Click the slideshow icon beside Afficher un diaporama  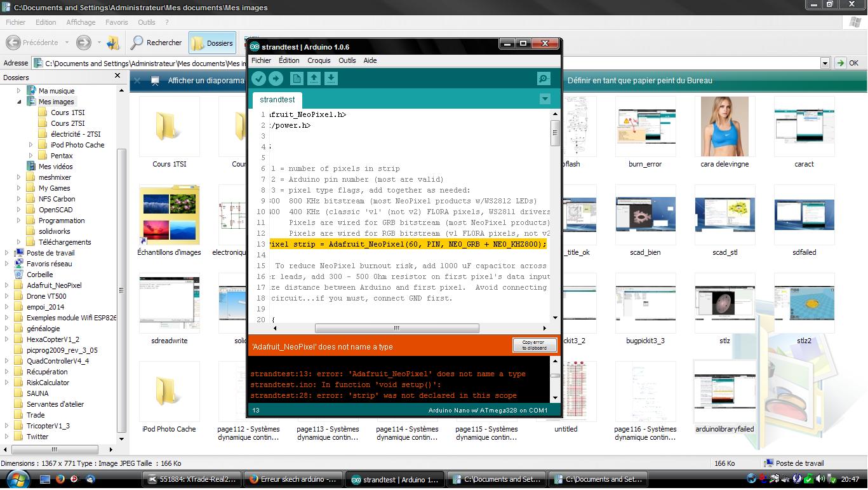(x=155, y=81)
